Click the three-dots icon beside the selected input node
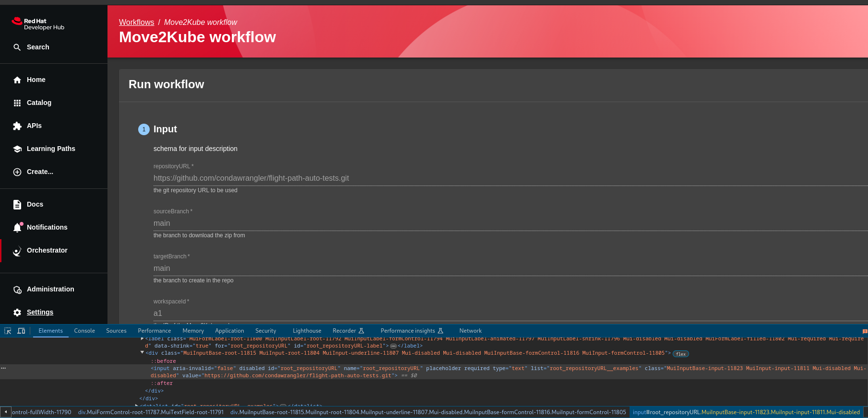Image resolution: width=868 pixels, height=418 pixels. pos(3,368)
